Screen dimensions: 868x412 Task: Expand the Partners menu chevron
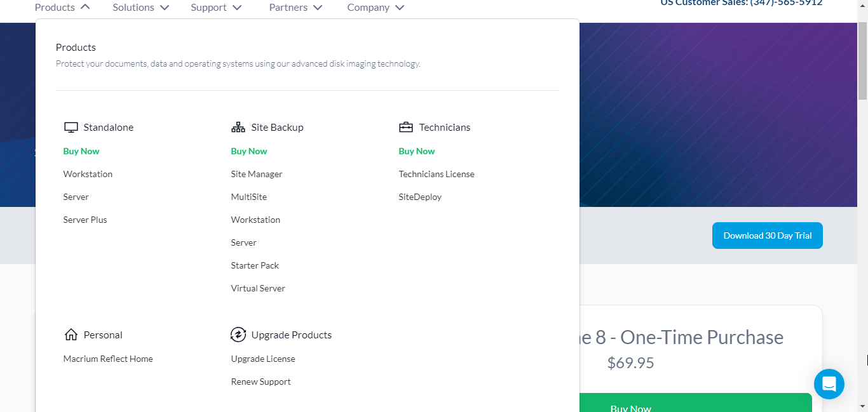click(x=318, y=8)
